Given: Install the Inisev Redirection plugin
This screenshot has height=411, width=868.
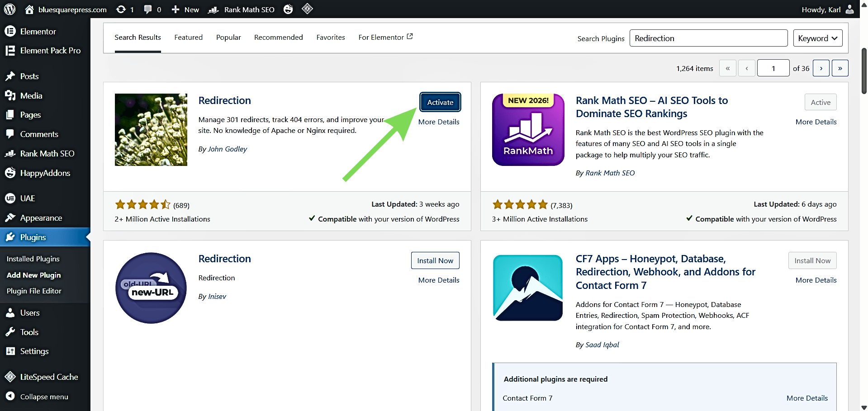Looking at the screenshot, I should pyautogui.click(x=435, y=260).
